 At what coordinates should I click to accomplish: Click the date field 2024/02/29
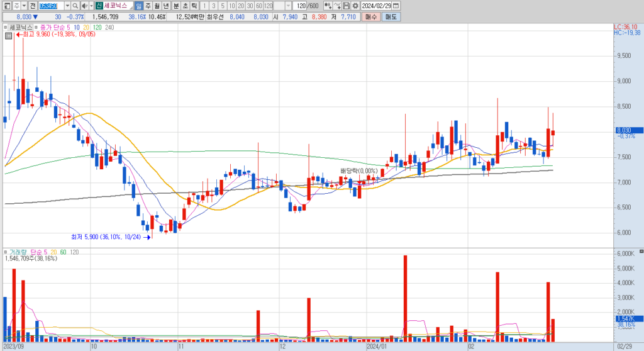coord(376,6)
